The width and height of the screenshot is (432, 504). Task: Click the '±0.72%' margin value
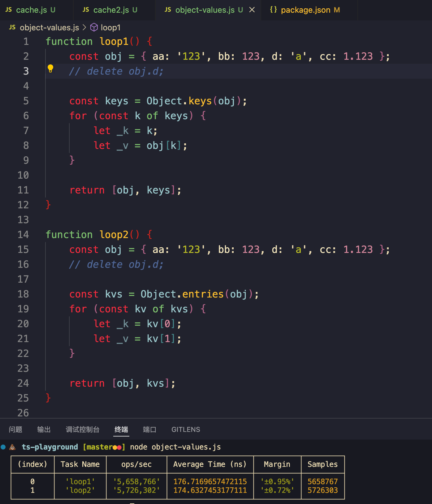coord(277,490)
